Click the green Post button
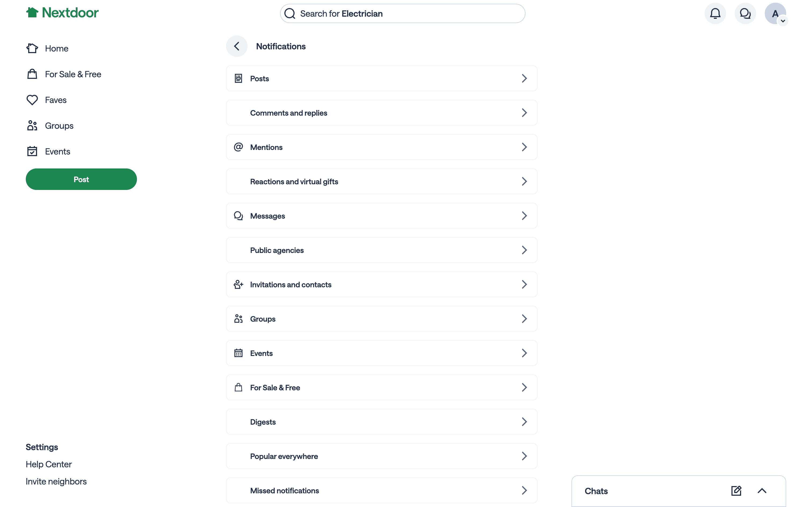 tap(81, 179)
